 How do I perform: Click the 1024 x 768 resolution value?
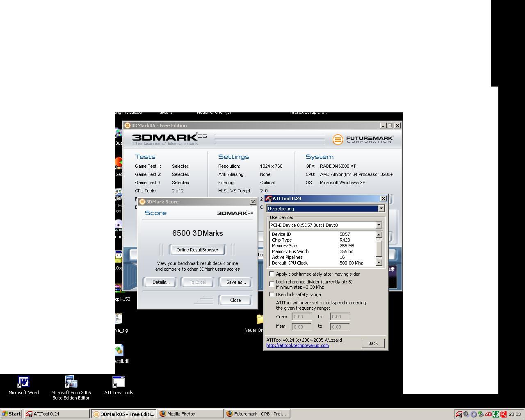tap(271, 166)
